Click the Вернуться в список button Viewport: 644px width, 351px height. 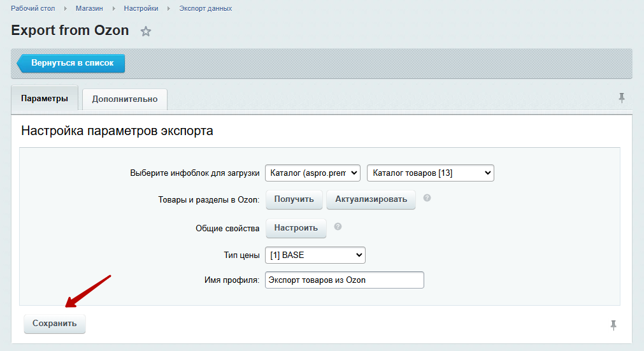coord(71,63)
